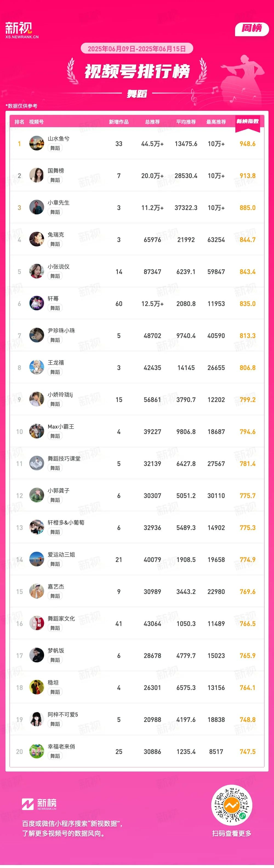The height and width of the screenshot is (868, 274).
Task: Click the QR code at bottom right
Action: (x=232, y=806)
